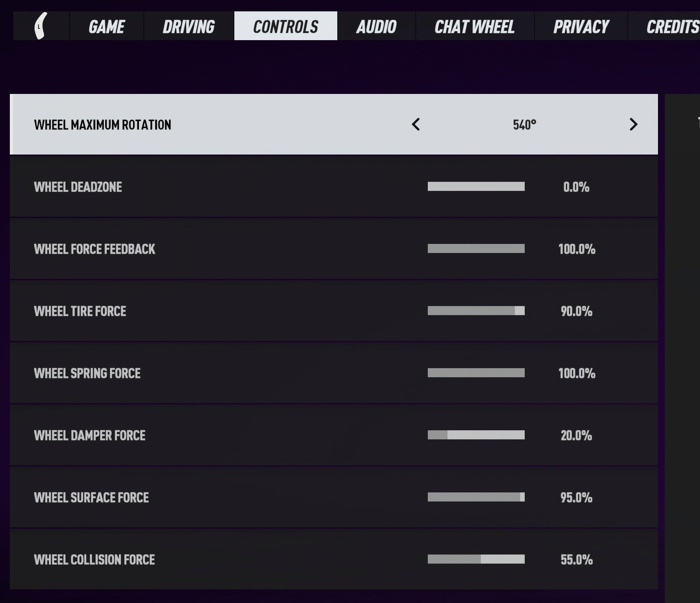Image resolution: width=700 pixels, height=603 pixels.
Task: Open the Game settings tab
Action: click(106, 26)
